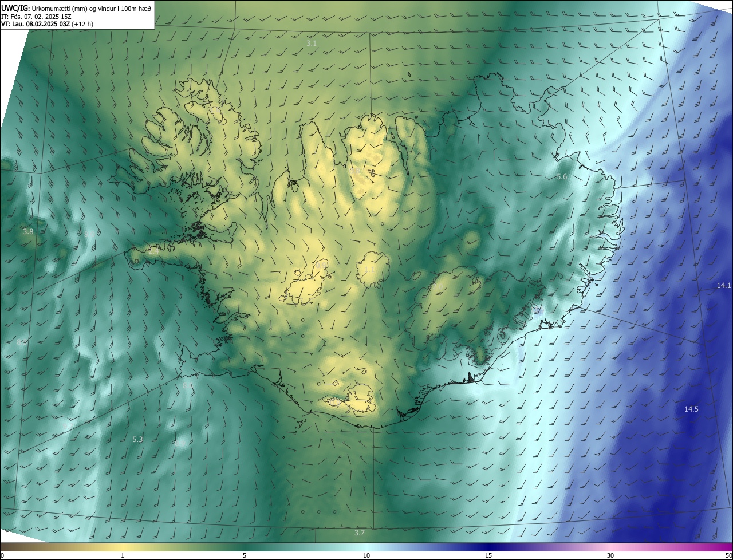Click the colorbar tick label 5
The image size is (733, 560).
point(245,555)
